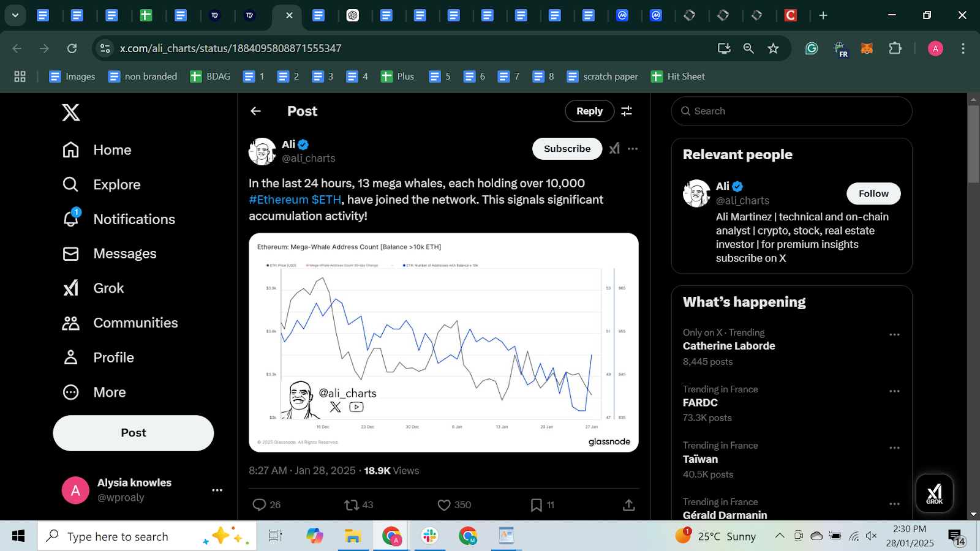Click browser back arrow
Viewport: 980px width, 551px height.
point(17,48)
